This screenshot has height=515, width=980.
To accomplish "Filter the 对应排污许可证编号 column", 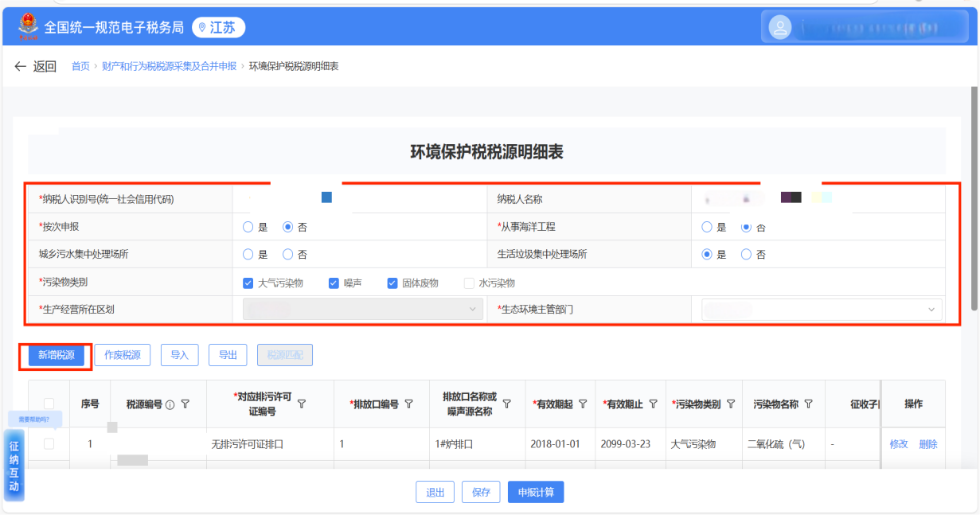I will coord(302,404).
